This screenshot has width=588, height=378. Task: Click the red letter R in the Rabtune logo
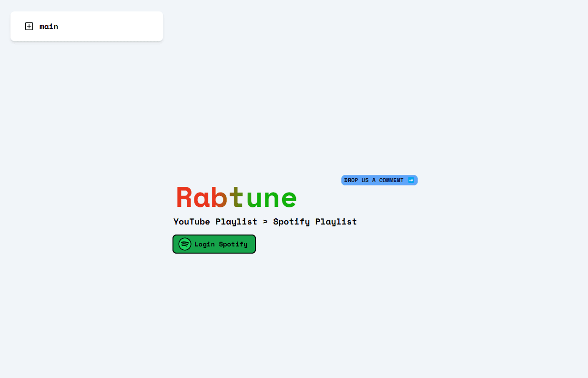[185, 197]
